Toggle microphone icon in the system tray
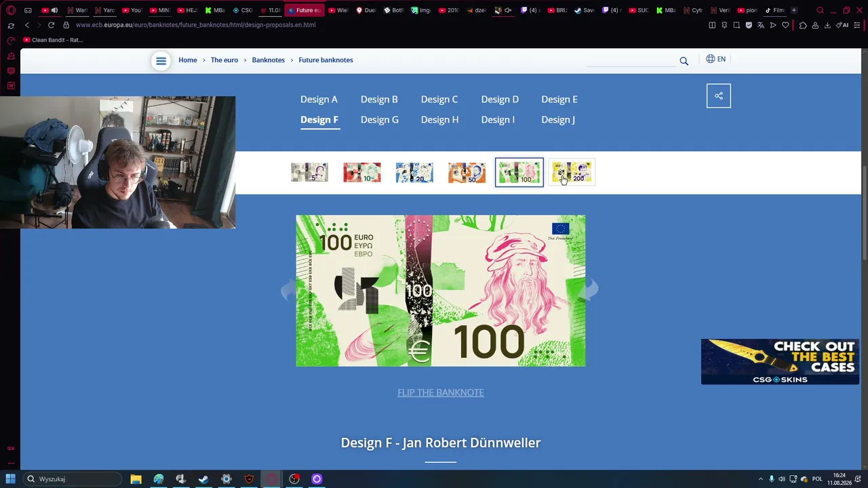Screen dimensions: 868x488 771,479
